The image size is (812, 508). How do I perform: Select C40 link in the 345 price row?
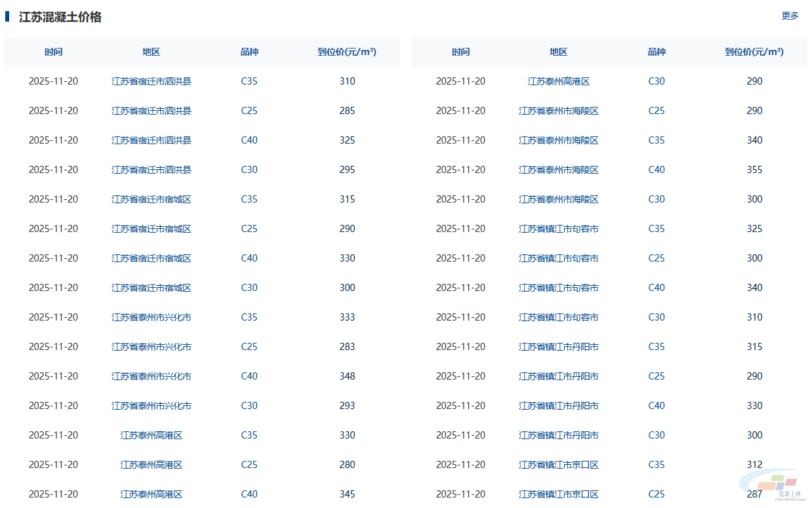[x=249, y=494]
